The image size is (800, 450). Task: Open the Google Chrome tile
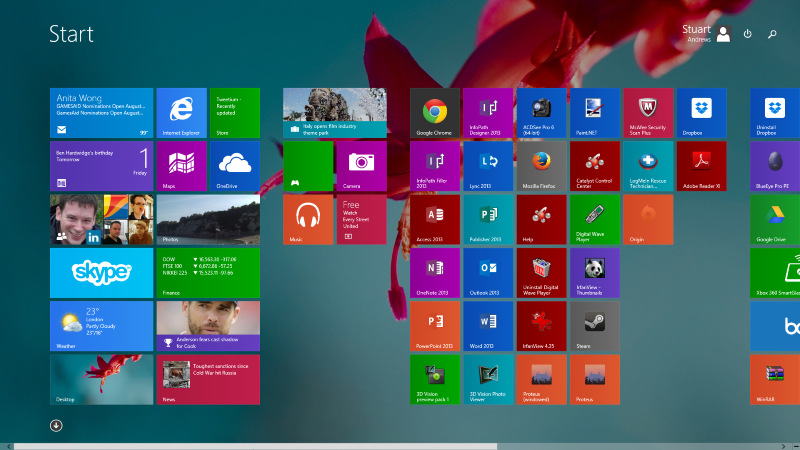click(435, 113)
